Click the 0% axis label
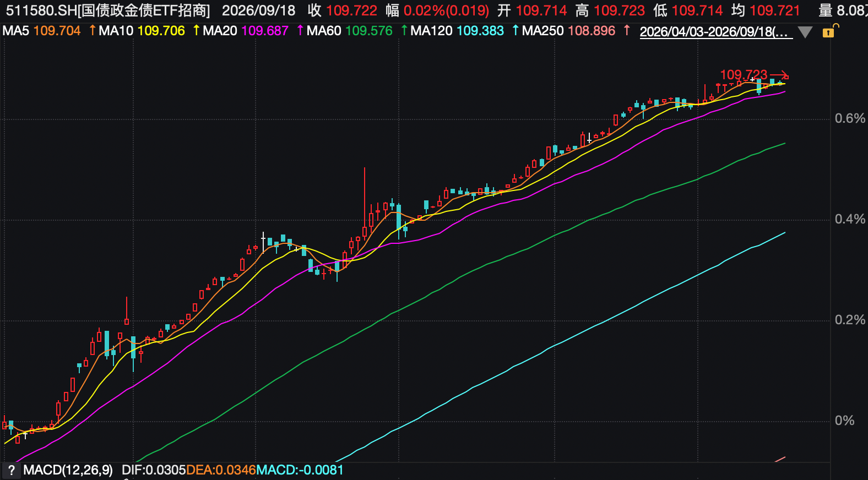 coord(845,421)
